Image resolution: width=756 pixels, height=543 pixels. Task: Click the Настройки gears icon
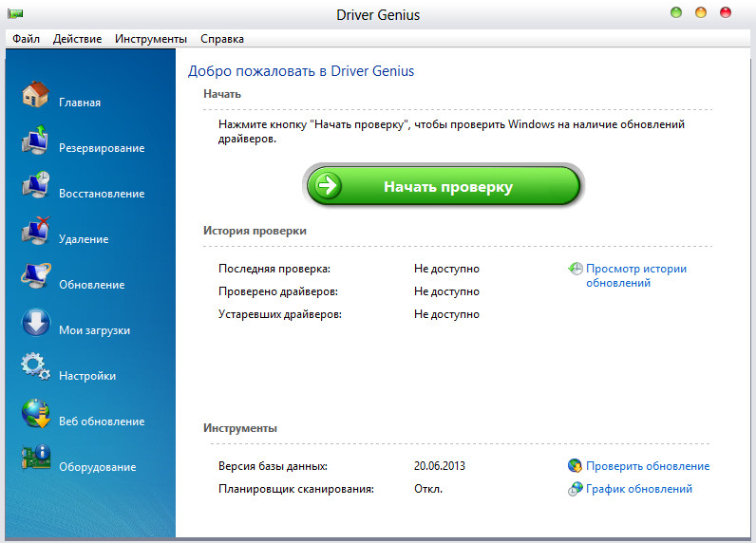[36, 367]
